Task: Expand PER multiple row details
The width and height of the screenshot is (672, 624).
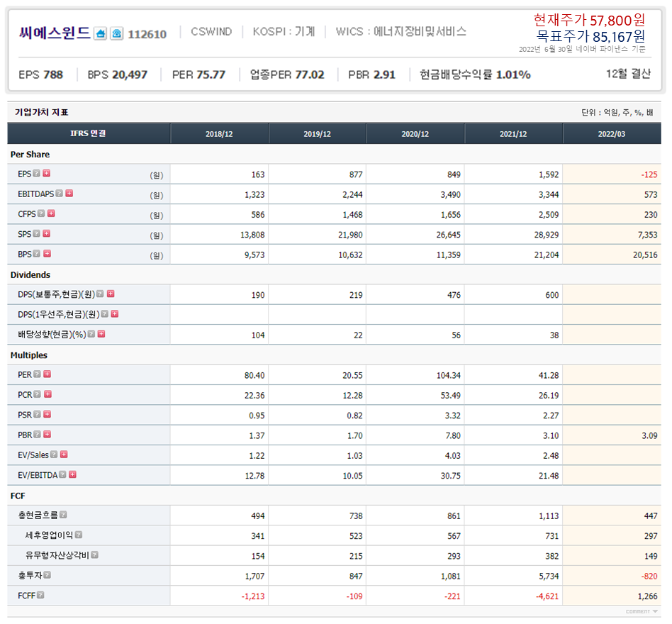Action: click(x=47, y=374)
